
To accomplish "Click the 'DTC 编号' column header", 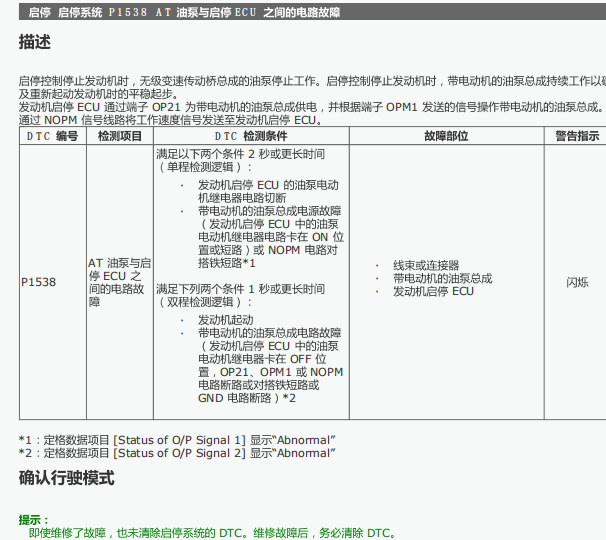I will (53, 136).
